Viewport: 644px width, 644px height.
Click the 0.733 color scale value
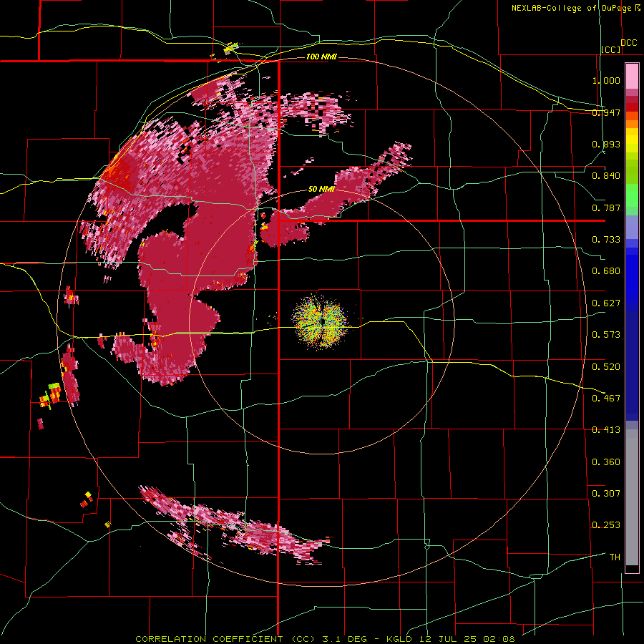coord(606,240)
